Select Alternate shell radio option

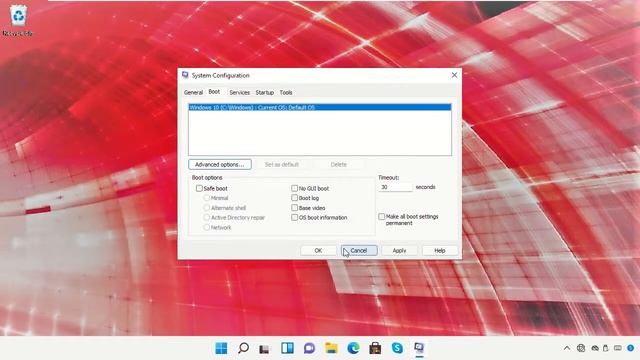[207, 208]
